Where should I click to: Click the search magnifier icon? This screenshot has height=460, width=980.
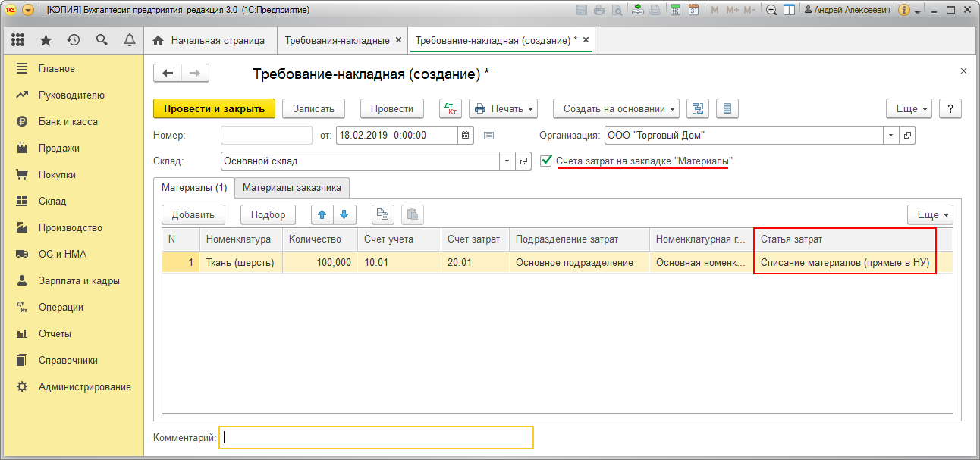102,40
